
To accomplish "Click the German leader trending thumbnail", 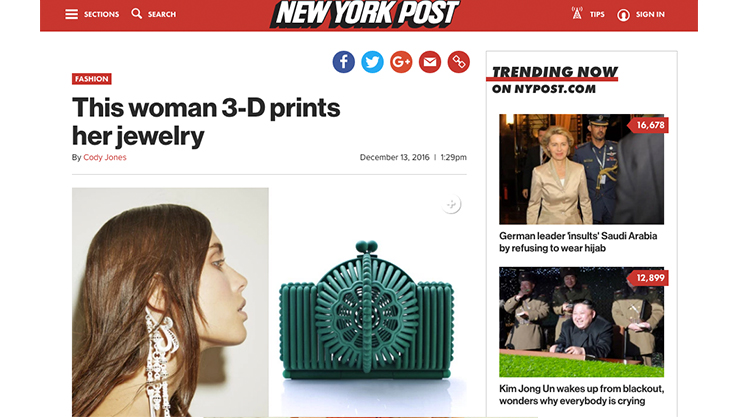I will pyautogui.click(x=581, y=169).
